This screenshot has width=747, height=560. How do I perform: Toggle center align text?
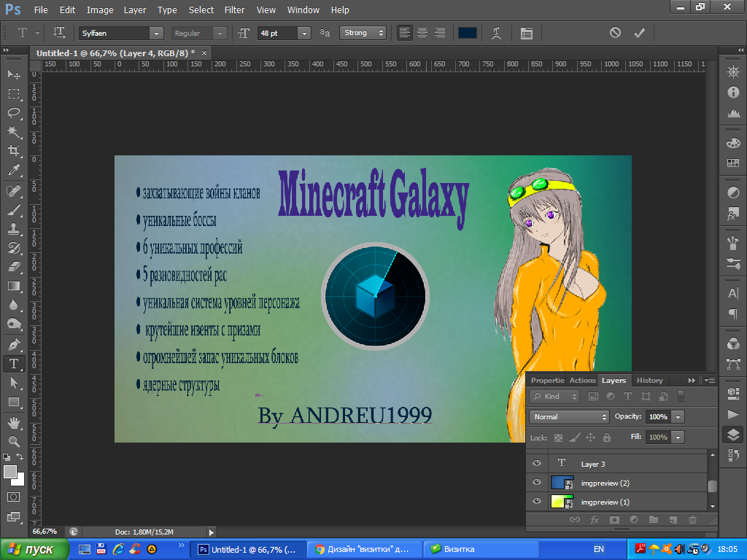(x=422, y=33)
